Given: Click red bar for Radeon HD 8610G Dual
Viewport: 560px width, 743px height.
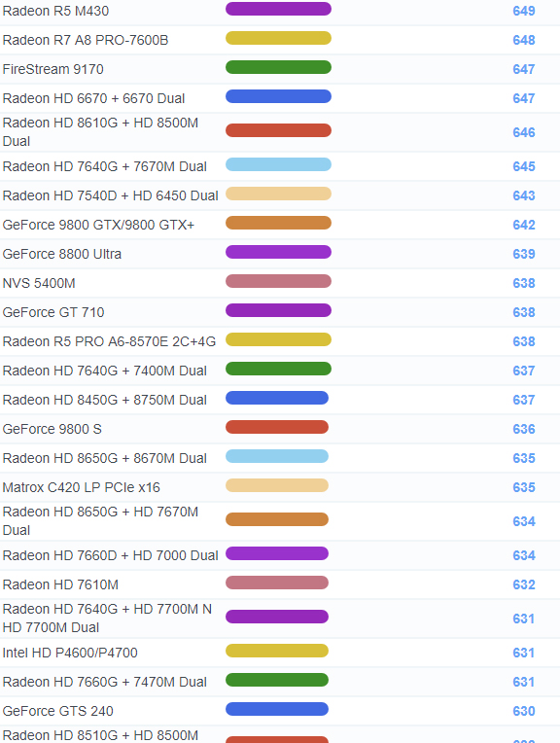Looking at the screenshot, I should pos(279,130).
